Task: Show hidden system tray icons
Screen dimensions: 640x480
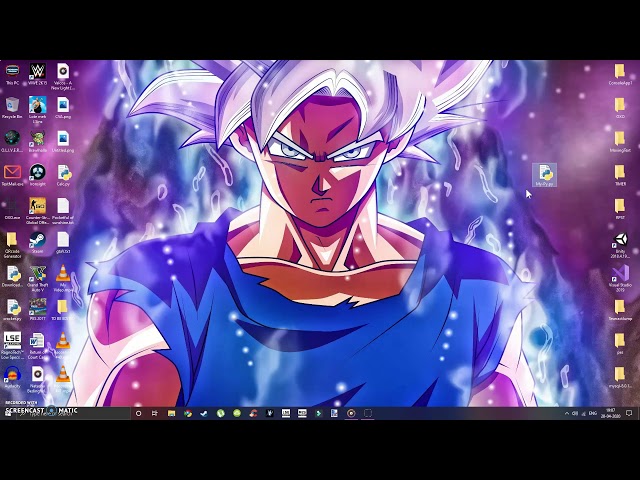Action: pos(567,413)
